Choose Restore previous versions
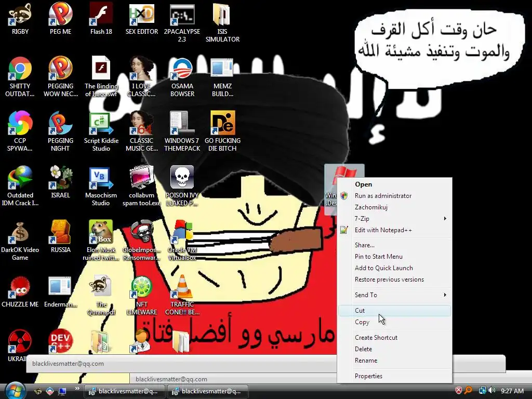The width and height of the screenshot is (532, 399). pos(395,280)
